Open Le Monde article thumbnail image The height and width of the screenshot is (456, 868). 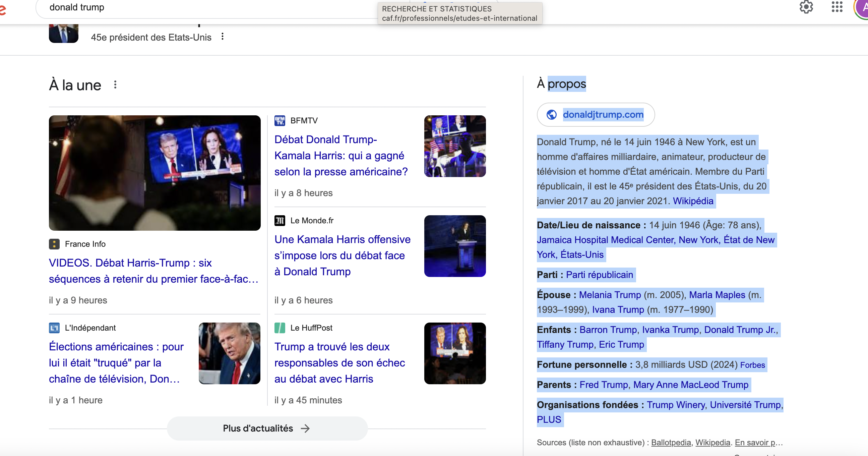(455, 246)
